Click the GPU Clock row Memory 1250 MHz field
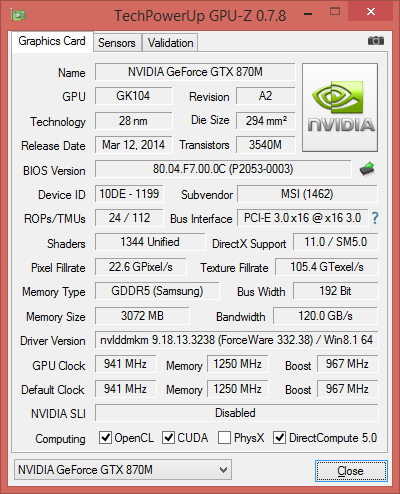 238,364
